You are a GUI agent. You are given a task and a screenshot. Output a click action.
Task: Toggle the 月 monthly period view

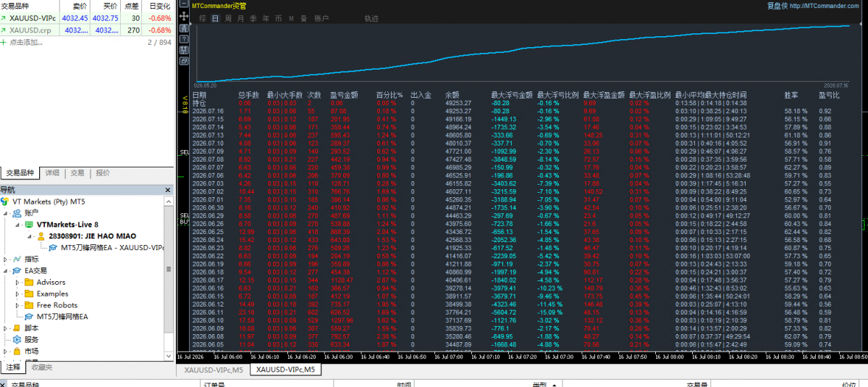(240, 18)
